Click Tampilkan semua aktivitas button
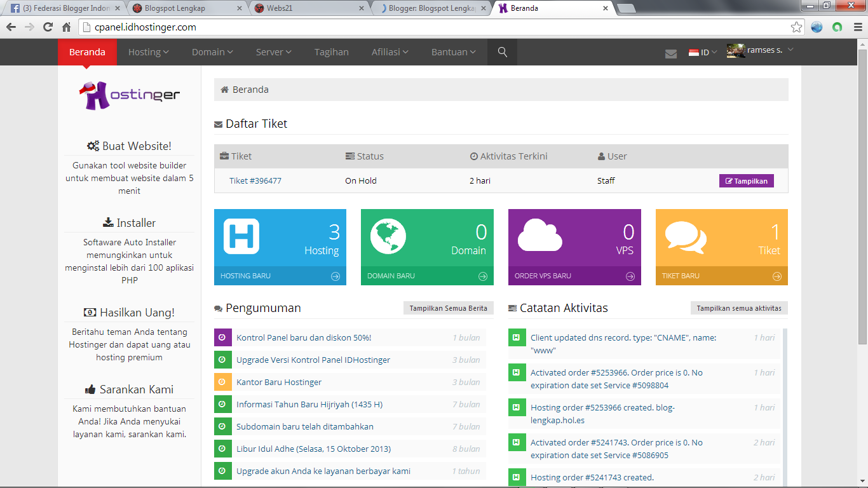Screen dimensions: 868x488 pyautogui.click(x=739, y=308)
